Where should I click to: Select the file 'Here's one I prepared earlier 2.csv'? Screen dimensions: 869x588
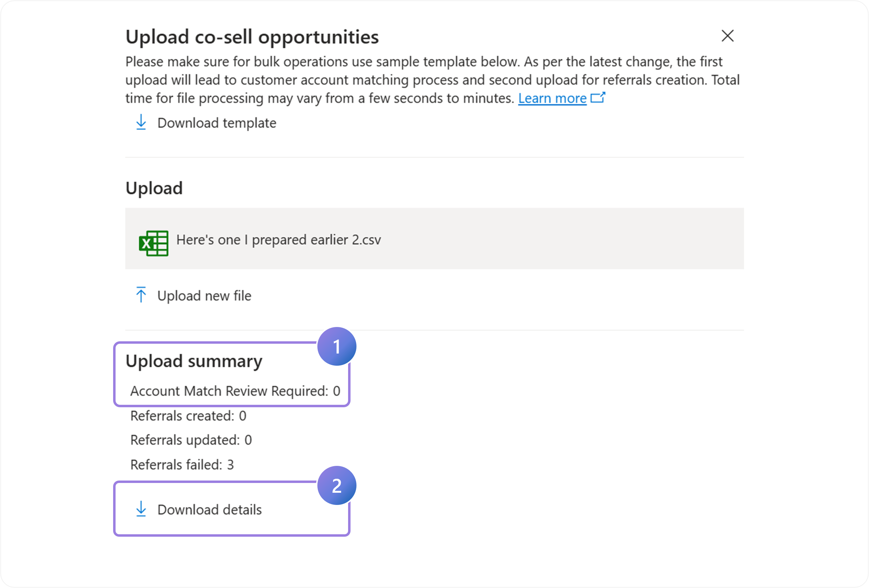278,240
